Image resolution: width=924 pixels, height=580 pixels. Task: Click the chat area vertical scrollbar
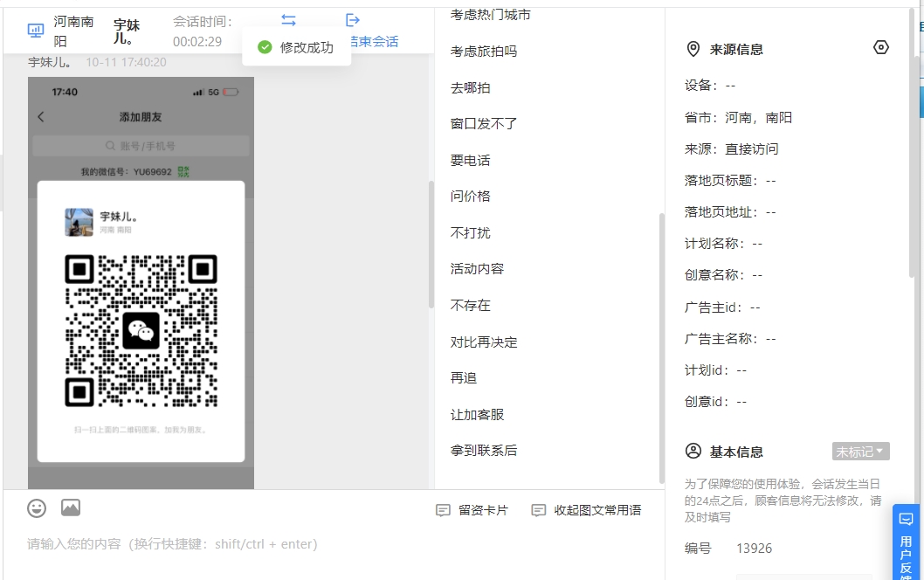point(431,245)
